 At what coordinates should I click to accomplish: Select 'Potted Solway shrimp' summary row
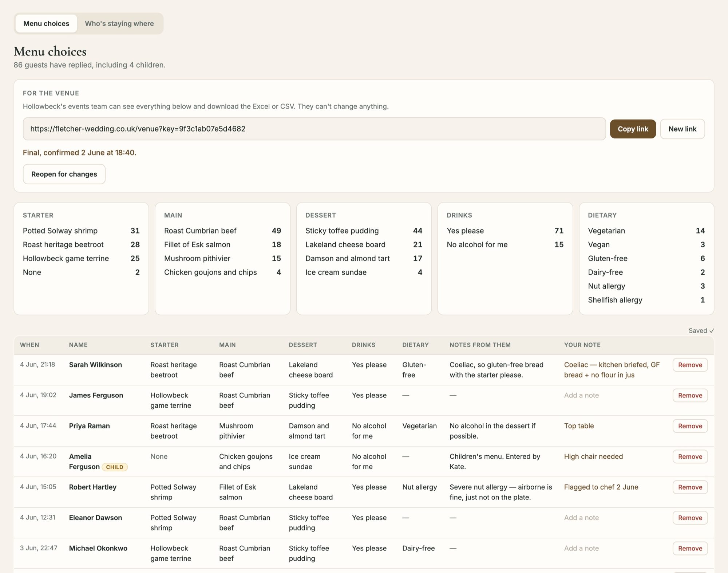(x=81, y=231)
